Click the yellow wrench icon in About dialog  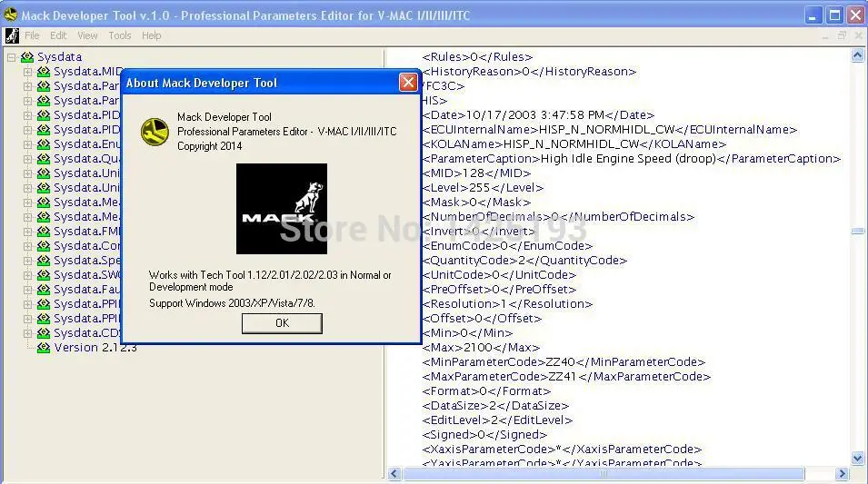tap(155, 132)
